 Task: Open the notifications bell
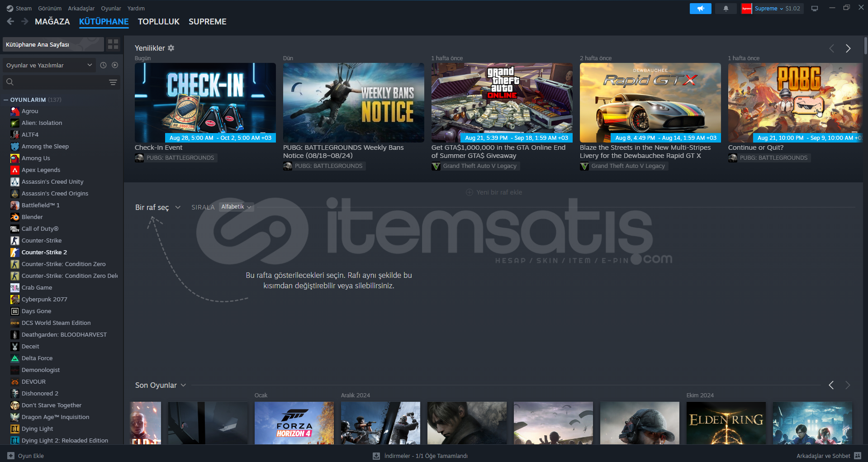point(726,9)
